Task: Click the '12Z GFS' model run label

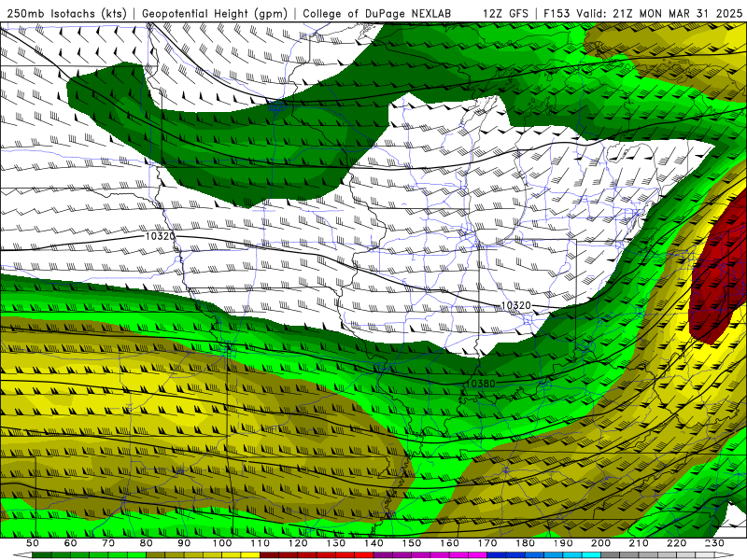Action: [505, 13]
